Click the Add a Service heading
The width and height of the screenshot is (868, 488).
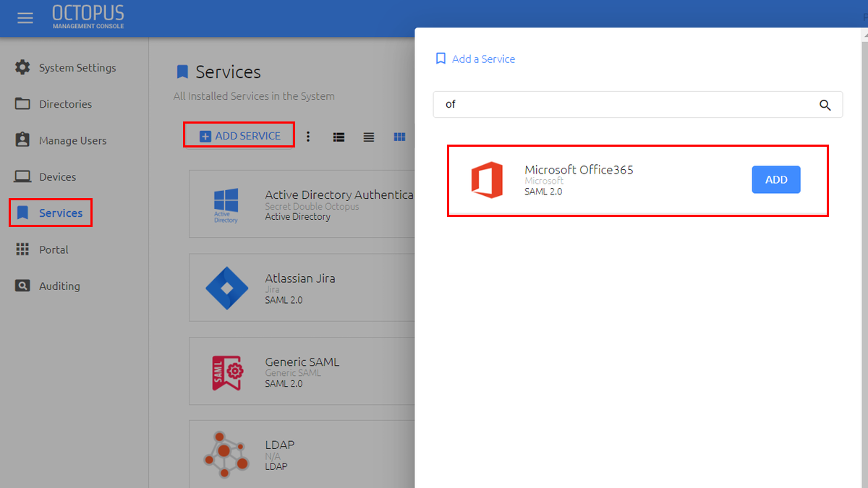(x=483, y=59)
